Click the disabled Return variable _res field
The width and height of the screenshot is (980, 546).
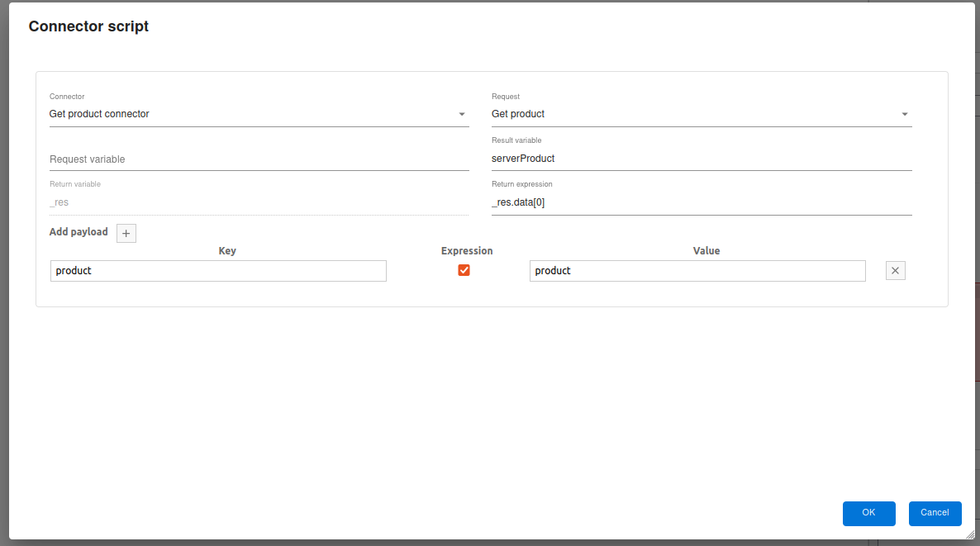[x=259, y=202]
